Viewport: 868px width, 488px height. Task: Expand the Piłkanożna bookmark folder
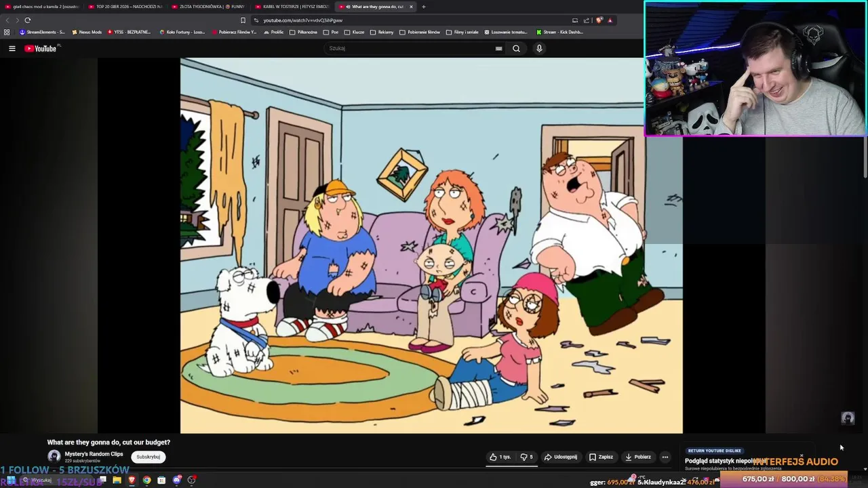pos(304,32)
